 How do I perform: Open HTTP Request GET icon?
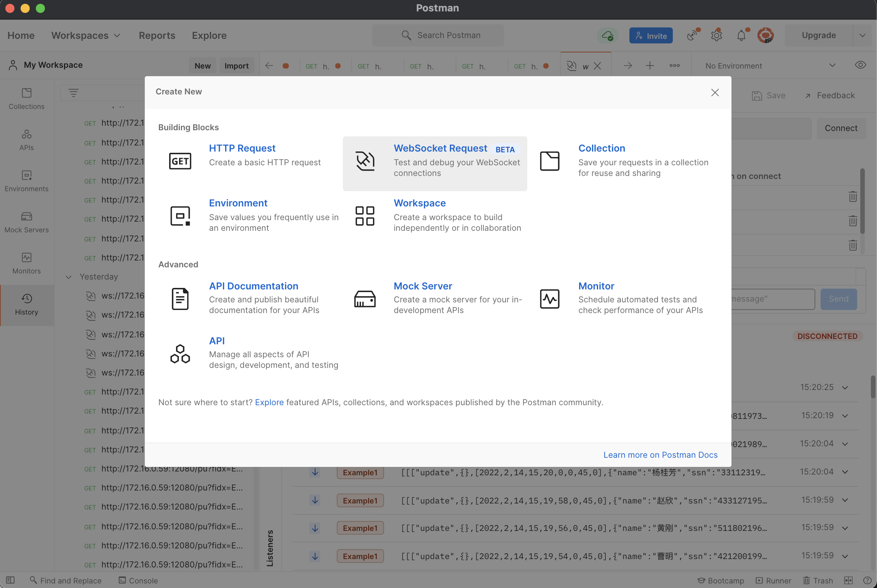click(180, 161)
